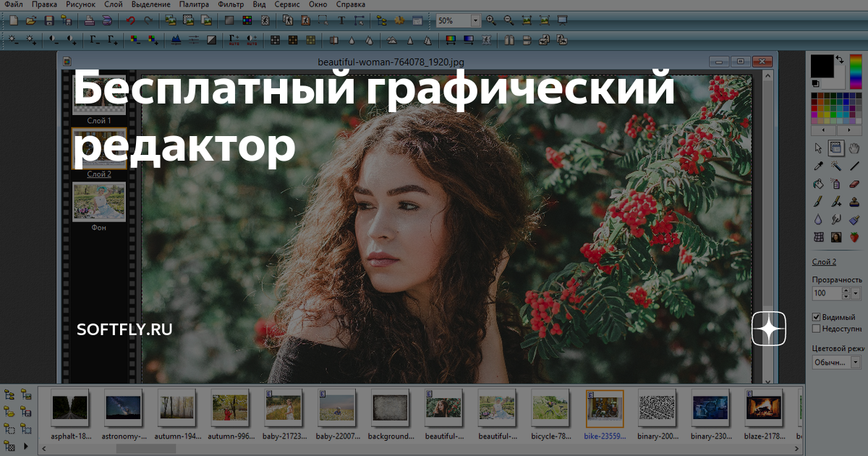
Task: Pick the Eraser tool
Action: click(x=854, y=184)
